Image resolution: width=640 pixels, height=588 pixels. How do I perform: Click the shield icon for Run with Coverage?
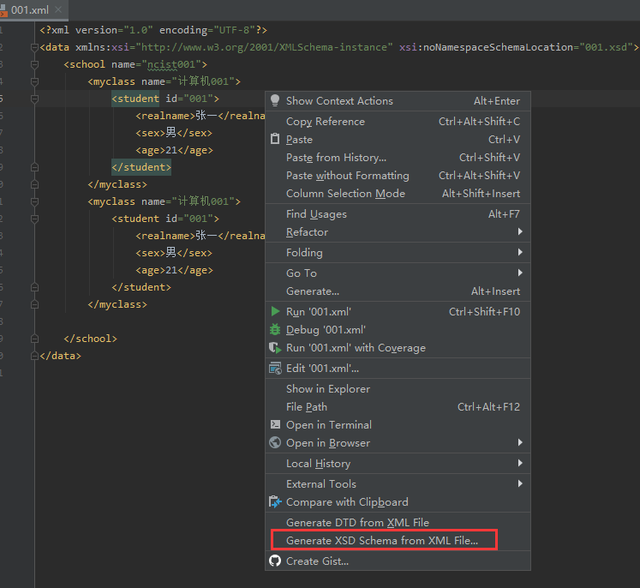[x=275, y=348]
